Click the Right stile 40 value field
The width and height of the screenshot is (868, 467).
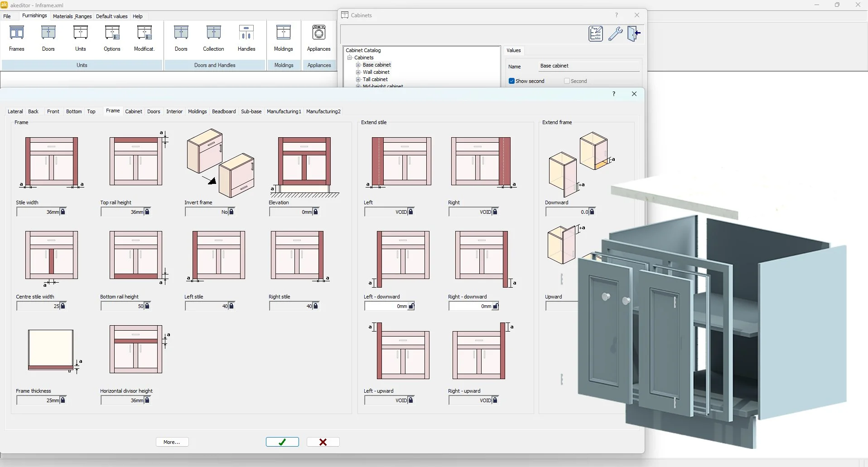[291, 306]
